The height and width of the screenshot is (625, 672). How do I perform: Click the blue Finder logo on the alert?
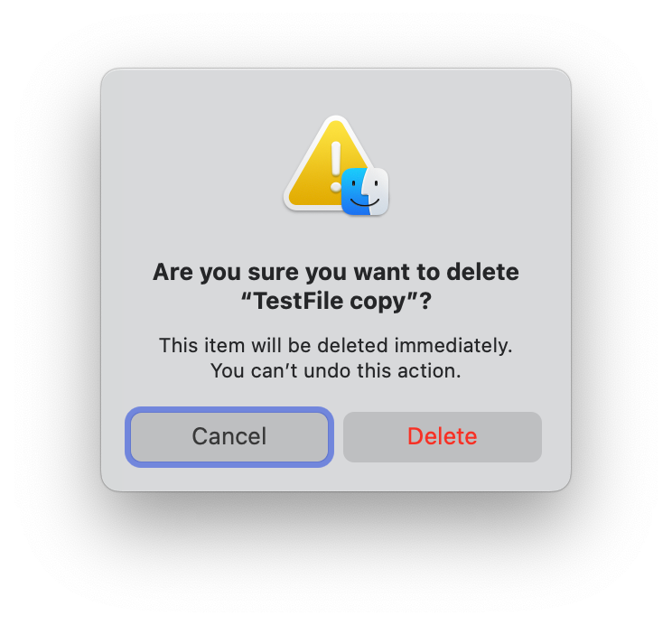[x=365, y=191]
